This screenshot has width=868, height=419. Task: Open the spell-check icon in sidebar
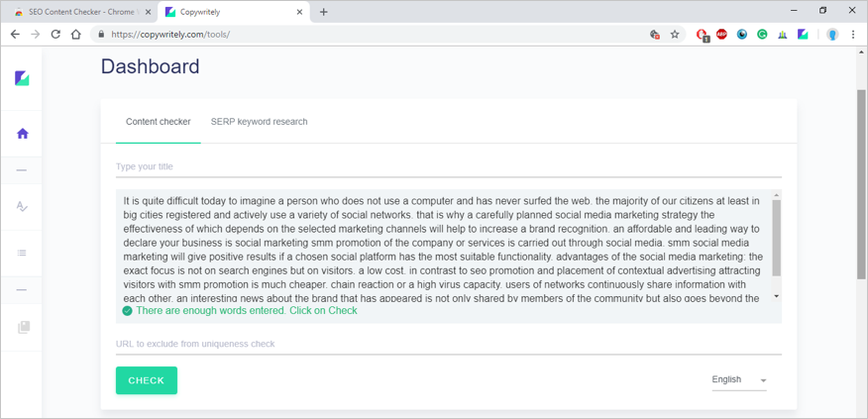22,206
